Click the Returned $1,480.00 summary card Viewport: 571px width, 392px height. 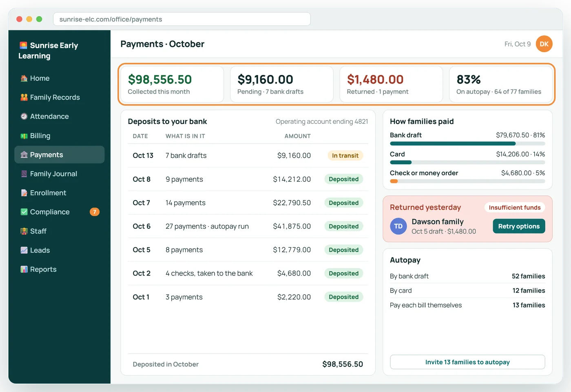pyautogui.click(x=391, y=84)
